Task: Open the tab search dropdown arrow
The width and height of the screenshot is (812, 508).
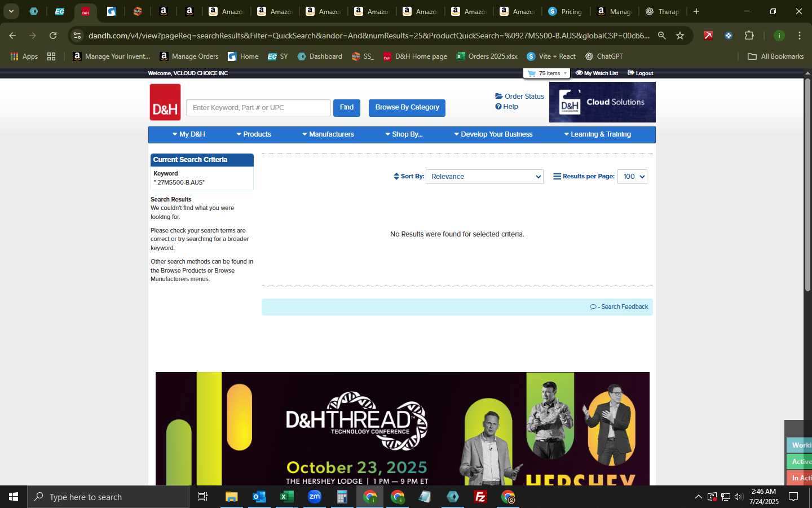Action: click(11, 11)
